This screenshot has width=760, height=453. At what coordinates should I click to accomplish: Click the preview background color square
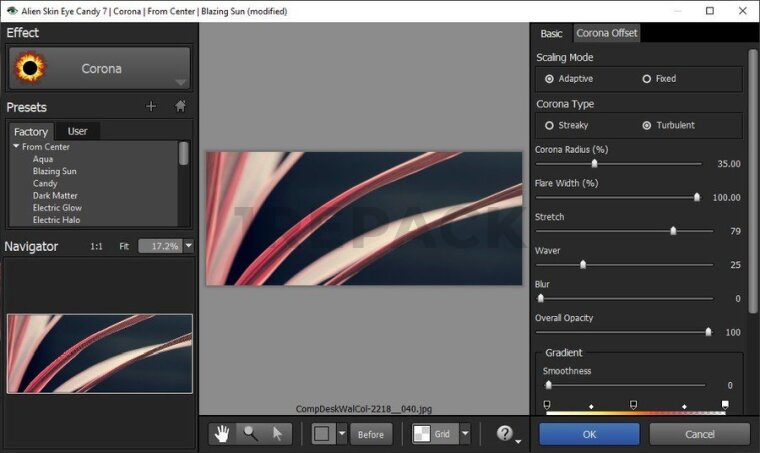coord(322,434)
